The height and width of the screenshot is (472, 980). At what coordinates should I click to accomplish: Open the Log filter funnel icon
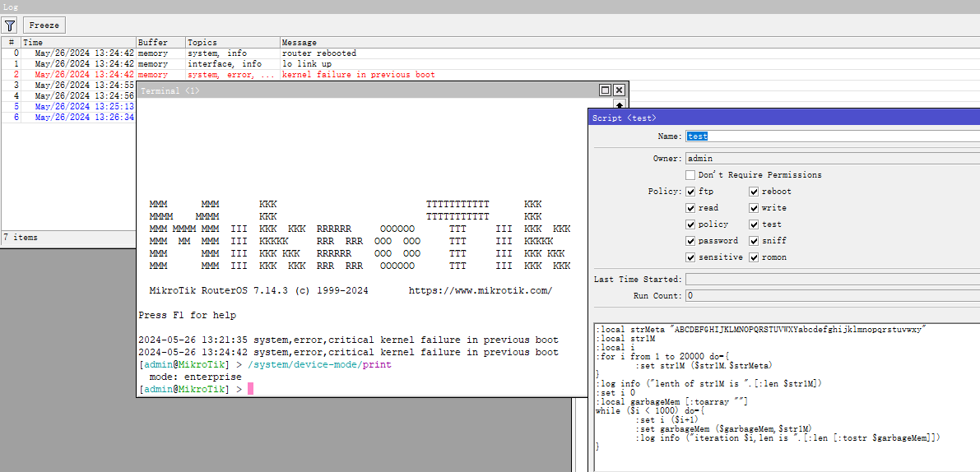pyautogui.click(x=10, y=25)
